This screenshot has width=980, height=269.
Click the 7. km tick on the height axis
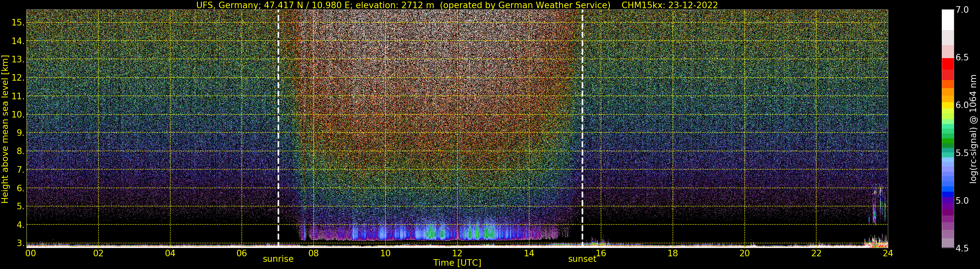[20, 169]
